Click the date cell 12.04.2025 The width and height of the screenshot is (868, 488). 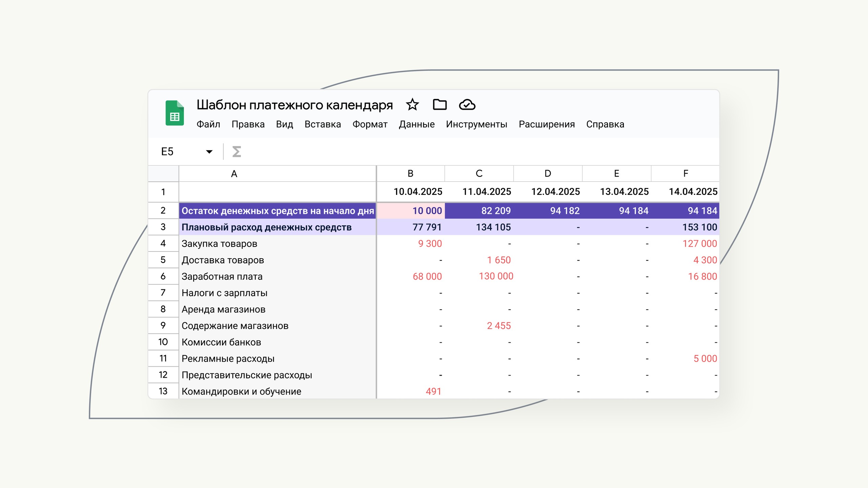pyautogui.click(x=548, y=192)
